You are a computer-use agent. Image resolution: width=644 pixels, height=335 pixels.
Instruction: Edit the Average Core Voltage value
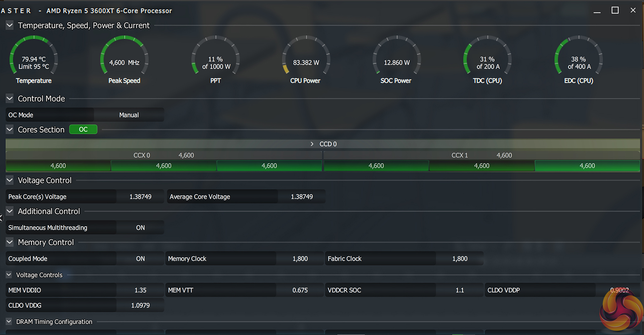click(x=302, y=197)
